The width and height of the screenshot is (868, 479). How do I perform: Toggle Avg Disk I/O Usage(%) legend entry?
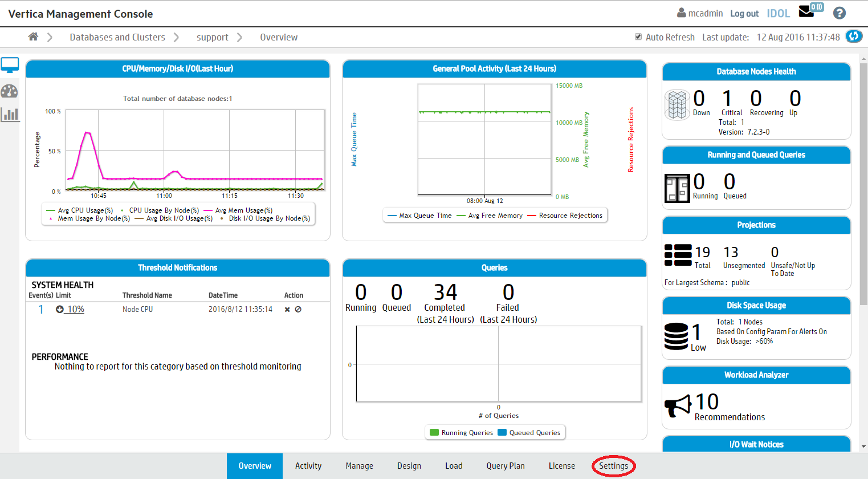coord(174,218)
